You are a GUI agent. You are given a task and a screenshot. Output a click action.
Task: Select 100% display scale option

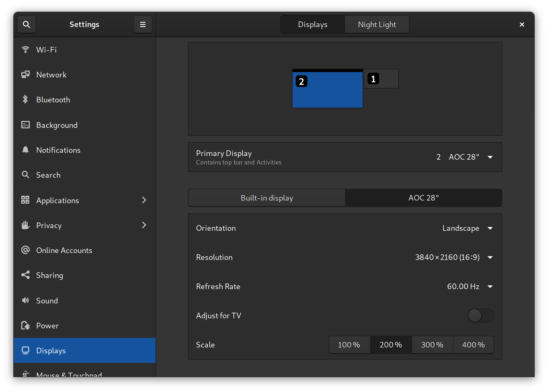(349, 344)
